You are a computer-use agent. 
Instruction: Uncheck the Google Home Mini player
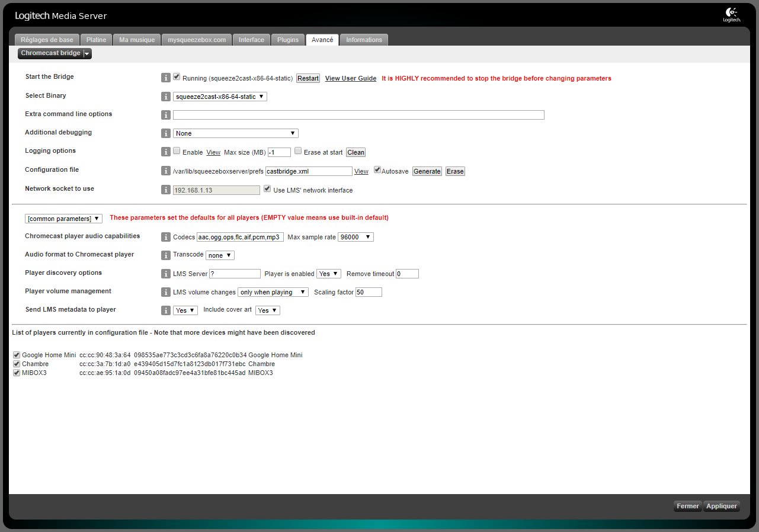point(17,355)
